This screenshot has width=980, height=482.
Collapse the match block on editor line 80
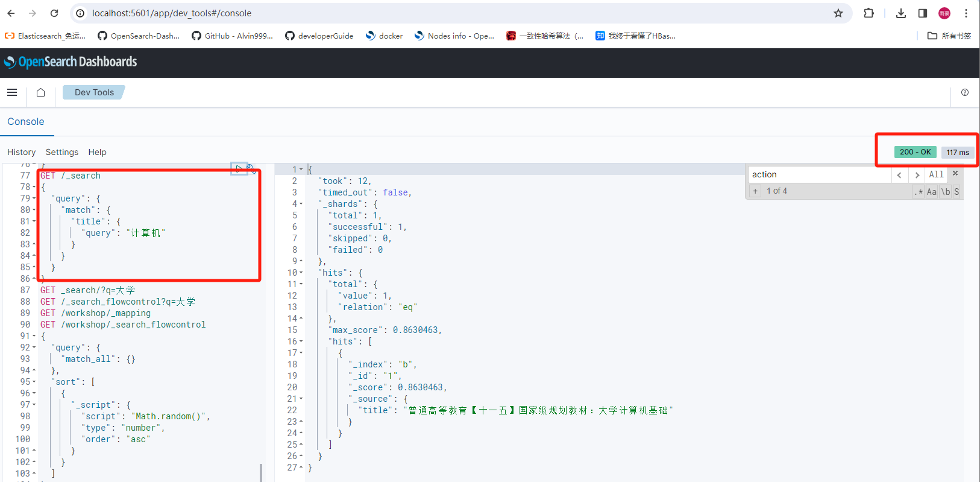[34, 210]
